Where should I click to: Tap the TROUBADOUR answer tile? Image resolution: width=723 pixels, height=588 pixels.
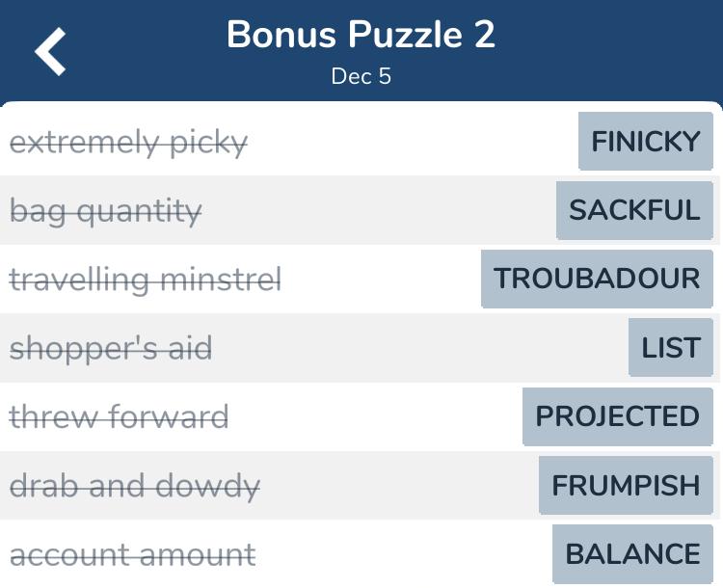(x=597, y=279)
